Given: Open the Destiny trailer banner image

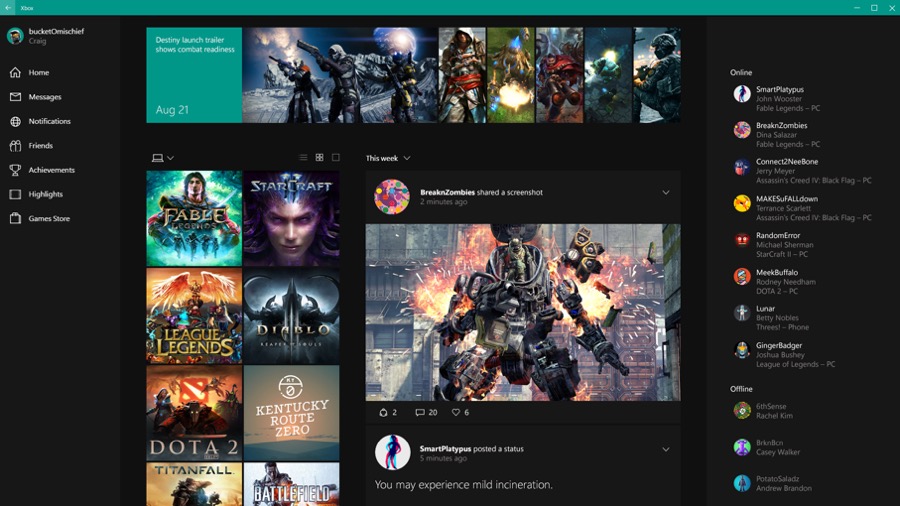Looking at the screenshot, I should click(x=340, y=75).
